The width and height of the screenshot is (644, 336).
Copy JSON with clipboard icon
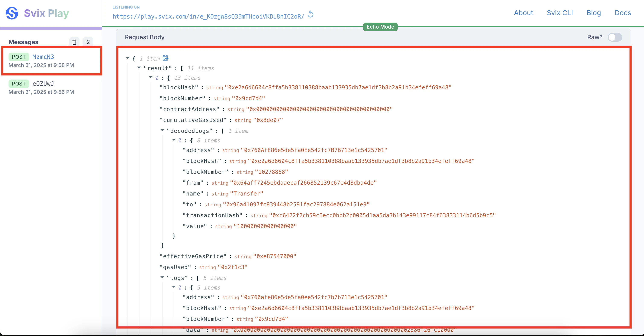pyautogui.click(x=165, y=58)
